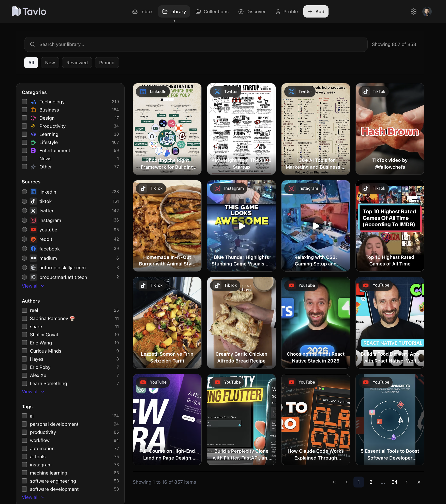The height and width of the screenshot is (504, 446).
Task: Play the Blue Thunder Instagram video
Action: point(241,226)
